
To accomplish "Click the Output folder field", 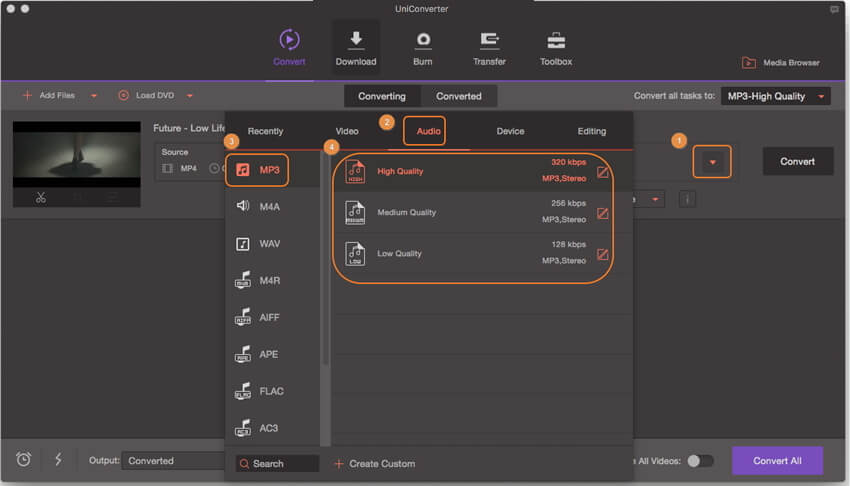I will click(173, 461).
